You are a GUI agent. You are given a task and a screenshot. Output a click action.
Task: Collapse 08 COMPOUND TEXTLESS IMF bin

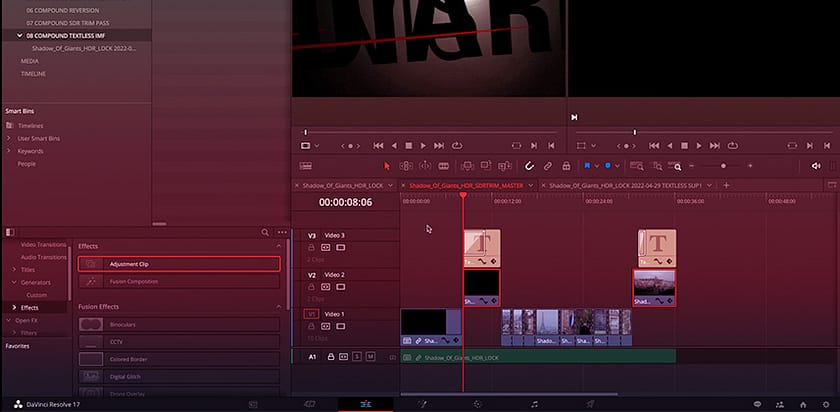20,36
